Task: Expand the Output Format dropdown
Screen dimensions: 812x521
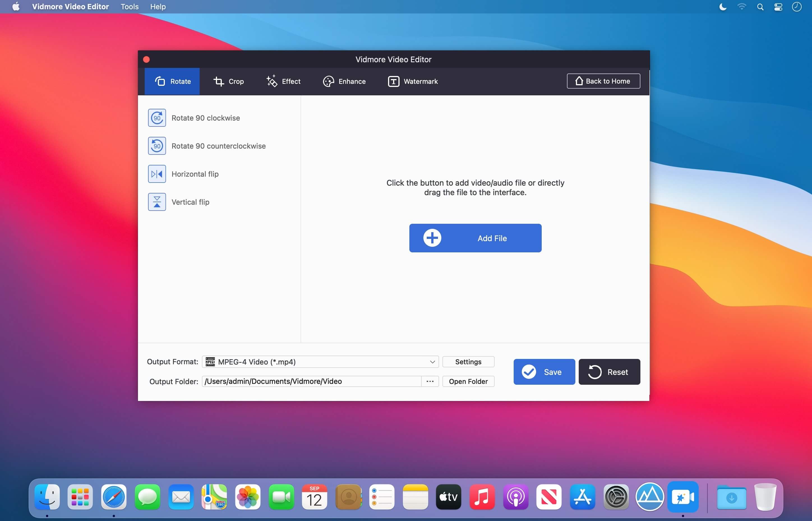Action: [x=320, y=362]
